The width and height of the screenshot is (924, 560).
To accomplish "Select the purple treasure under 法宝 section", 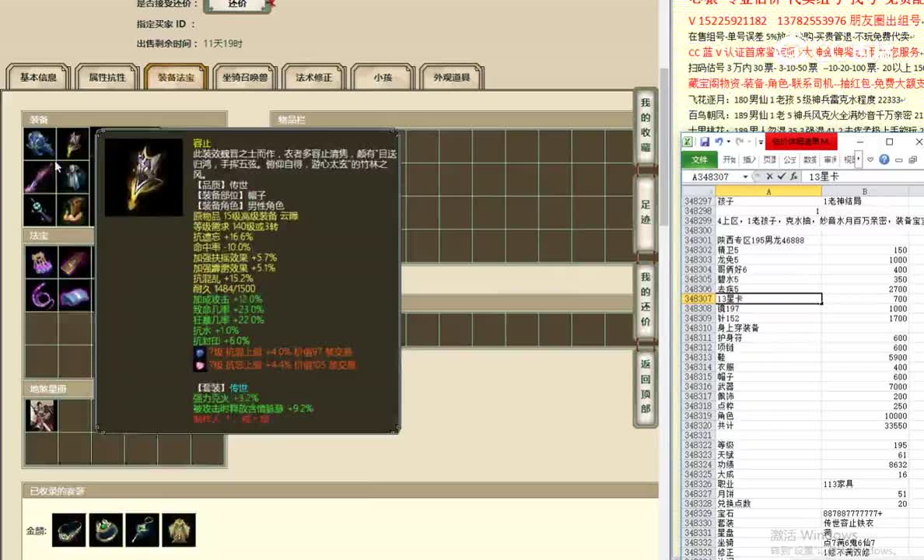I will [x=39, y=262].
